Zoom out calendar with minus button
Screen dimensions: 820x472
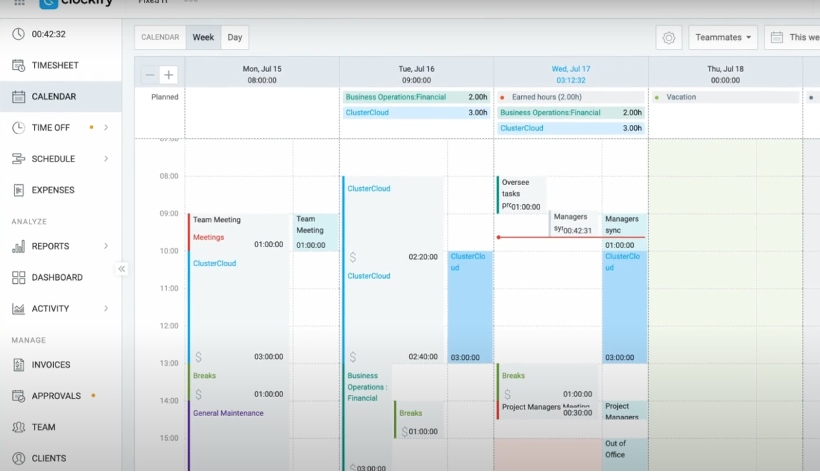(150, 75)
